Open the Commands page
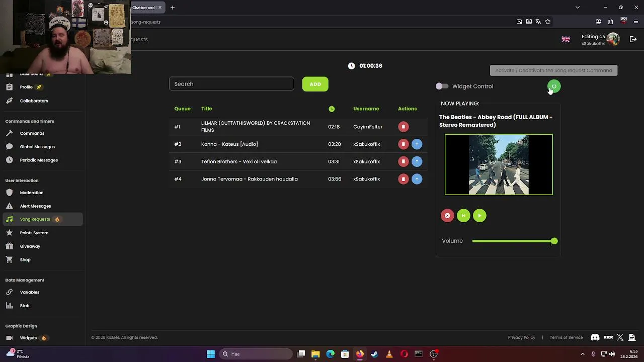This screenshot has width=644, height=362. 32,133
